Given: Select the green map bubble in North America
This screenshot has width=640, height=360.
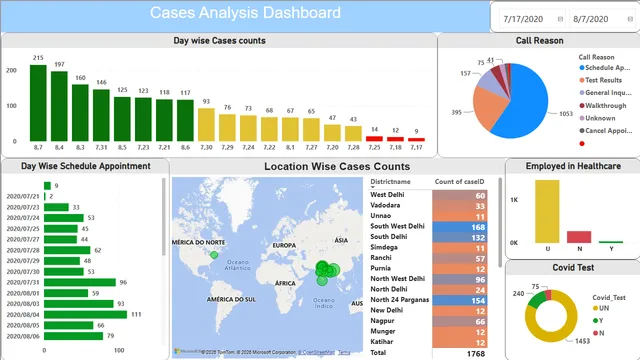Looking at the screenshot, I should coord(214,255).
